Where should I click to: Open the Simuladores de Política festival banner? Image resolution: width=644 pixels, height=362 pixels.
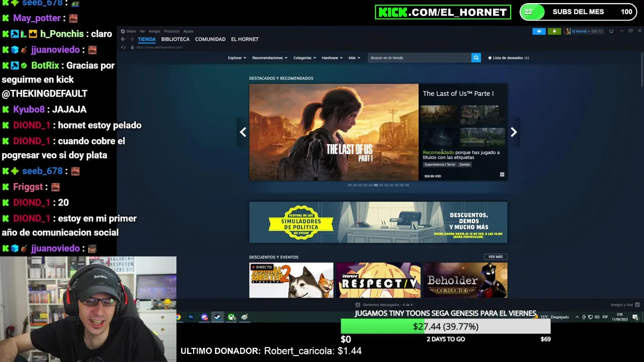[378, 222]
